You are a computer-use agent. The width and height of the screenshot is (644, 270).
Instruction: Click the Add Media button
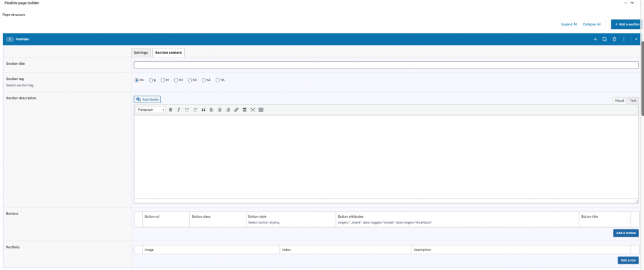147,99
